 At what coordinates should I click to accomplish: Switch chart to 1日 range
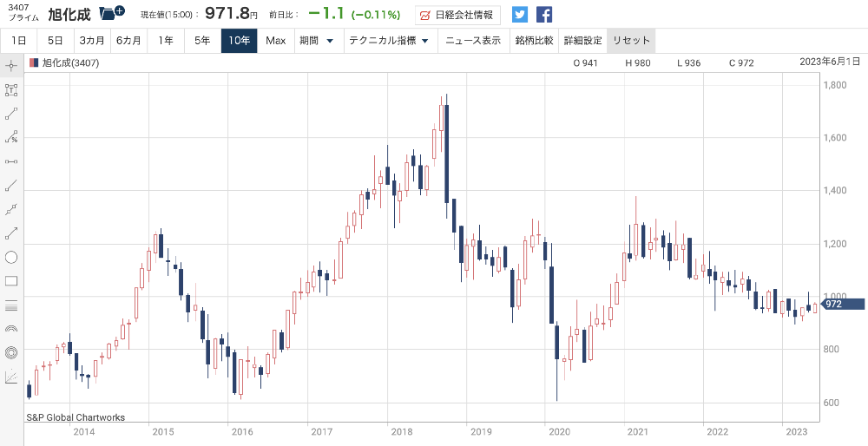click(x=18, y=41)
